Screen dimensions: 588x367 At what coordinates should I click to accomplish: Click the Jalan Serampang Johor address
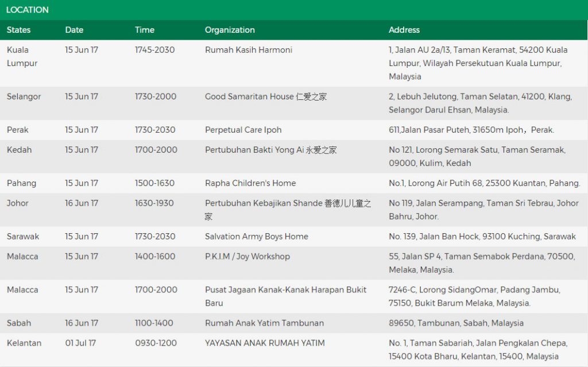pyautogui.click(x=483, y=210)
